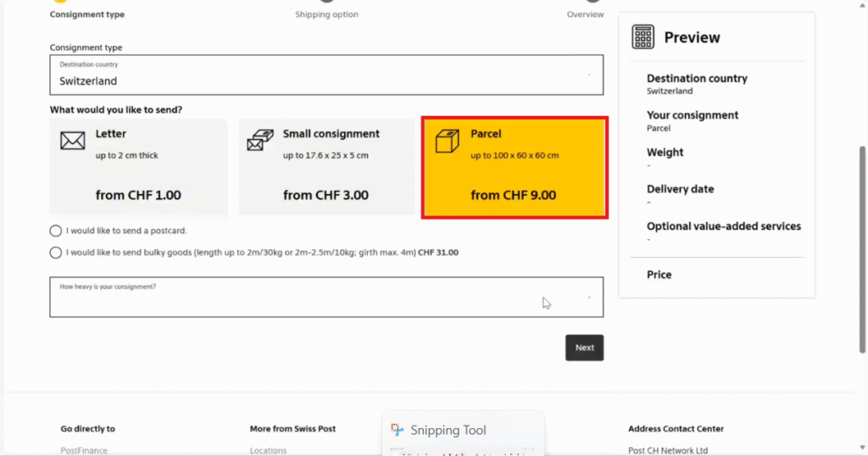The height and width of the screenshot is (456, 868).
Task: Select the postcard radio option
Action: coord(56,231)
